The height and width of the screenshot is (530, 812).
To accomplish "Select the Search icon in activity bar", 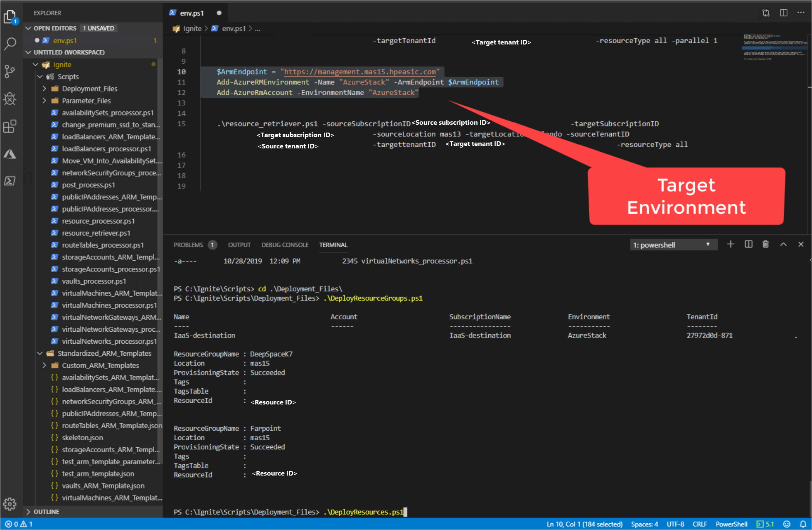I will pos(12,42).
